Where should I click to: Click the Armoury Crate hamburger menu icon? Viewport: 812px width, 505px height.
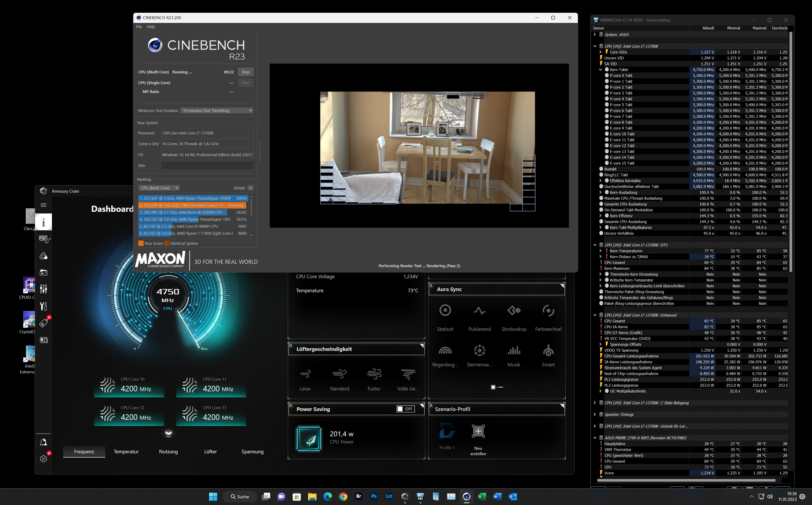[44, 205]
